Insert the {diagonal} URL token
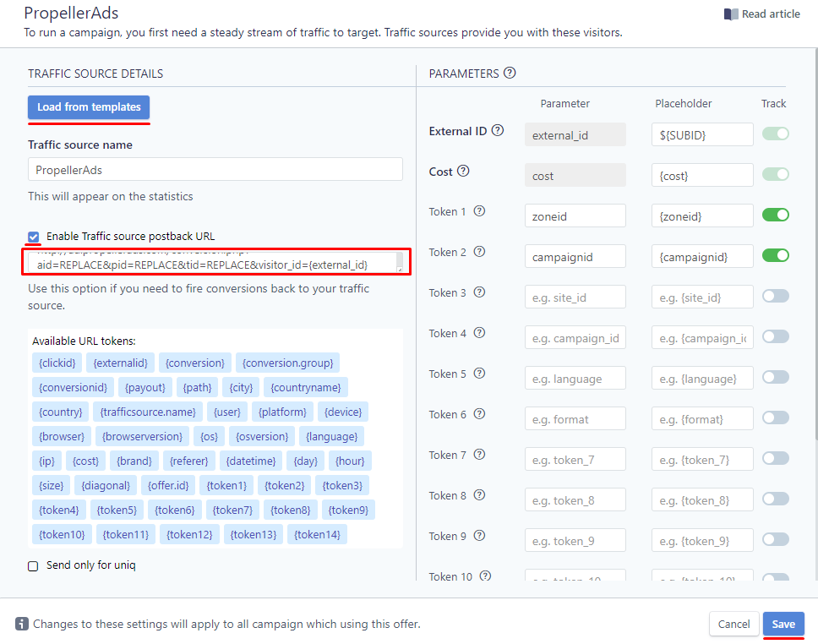The image size is (818, 644). 106,485
